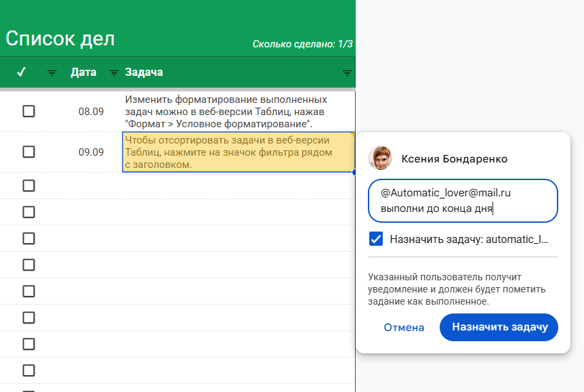
Task: Click the Дата column header
Action: coord(83,72)
